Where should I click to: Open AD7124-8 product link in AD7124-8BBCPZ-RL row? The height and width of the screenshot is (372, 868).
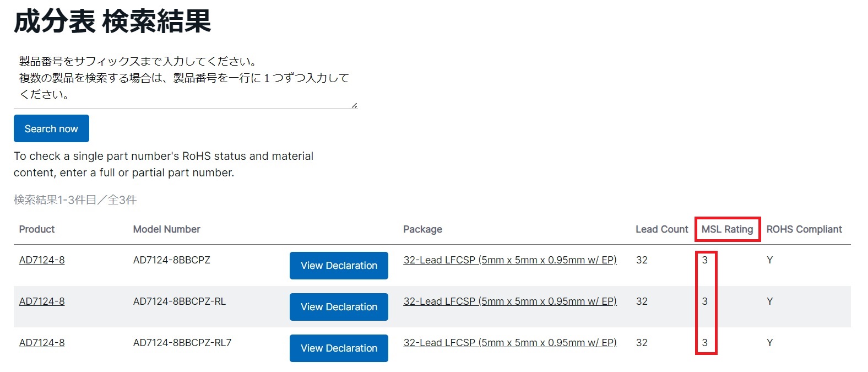[42, 301]
